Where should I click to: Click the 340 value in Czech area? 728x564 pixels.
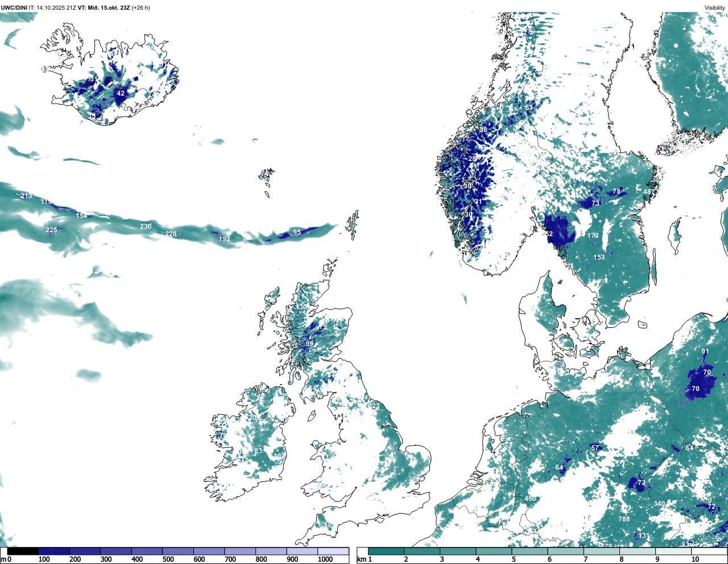coord(659,504)
